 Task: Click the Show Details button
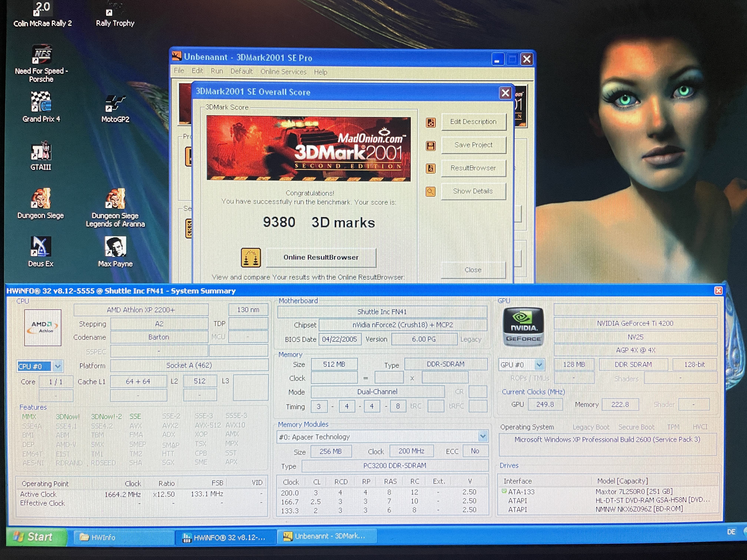click(x=473, y=191)
